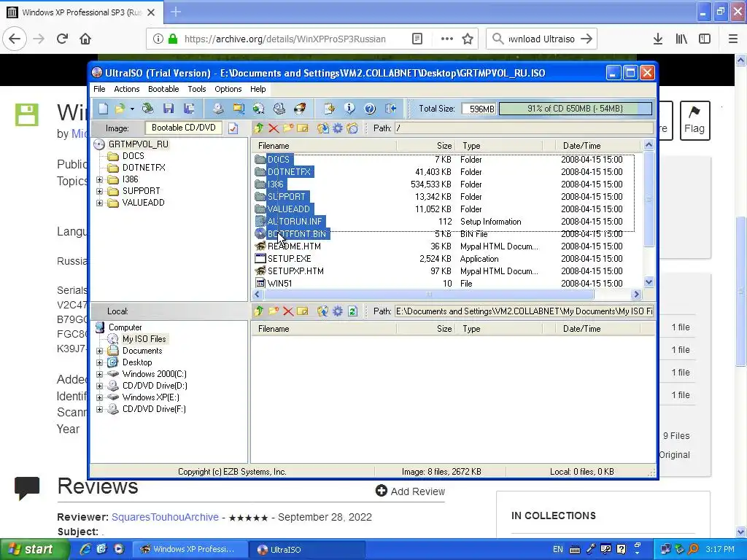Click the gear Properties icon in image pane toolbar

(x=338, y=128)
